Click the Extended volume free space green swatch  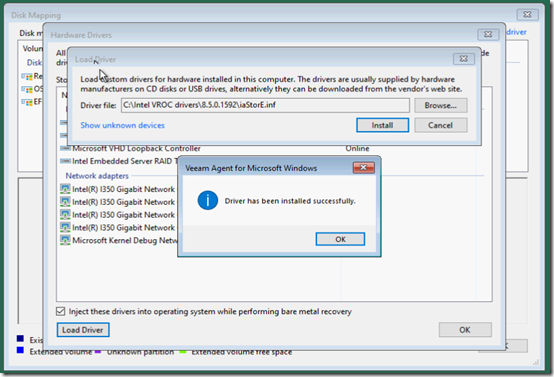pyautogui.click(x=183, y=352)
